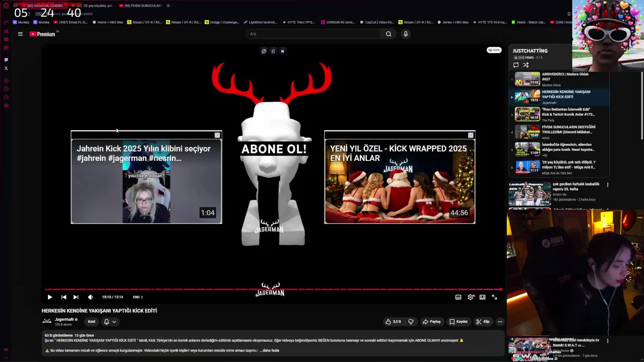Select 'İftarı Beklerken İzlemelik Edit' playlist video
644x362 pixels.
pyautogui.click(x=559, y=115)
